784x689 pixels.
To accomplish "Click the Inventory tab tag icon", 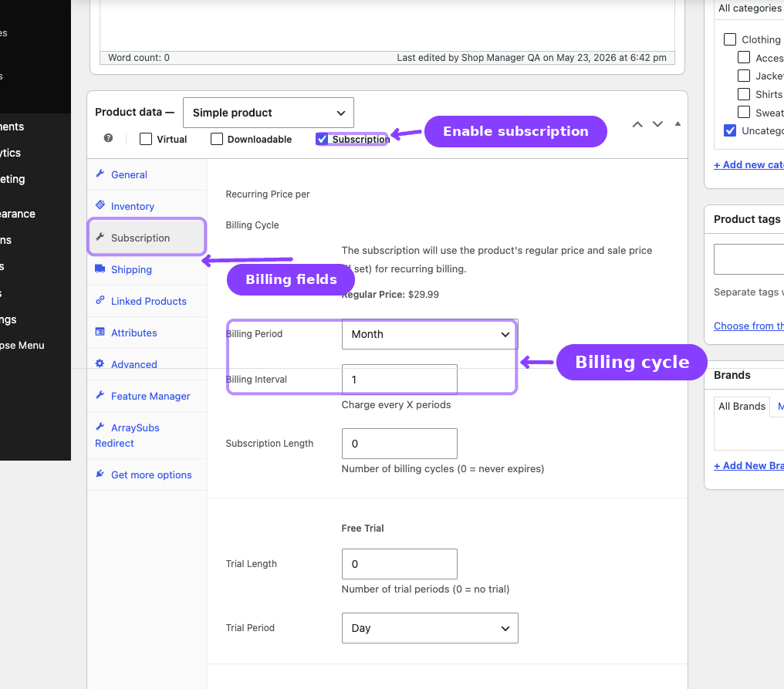I will click(100, 205).
